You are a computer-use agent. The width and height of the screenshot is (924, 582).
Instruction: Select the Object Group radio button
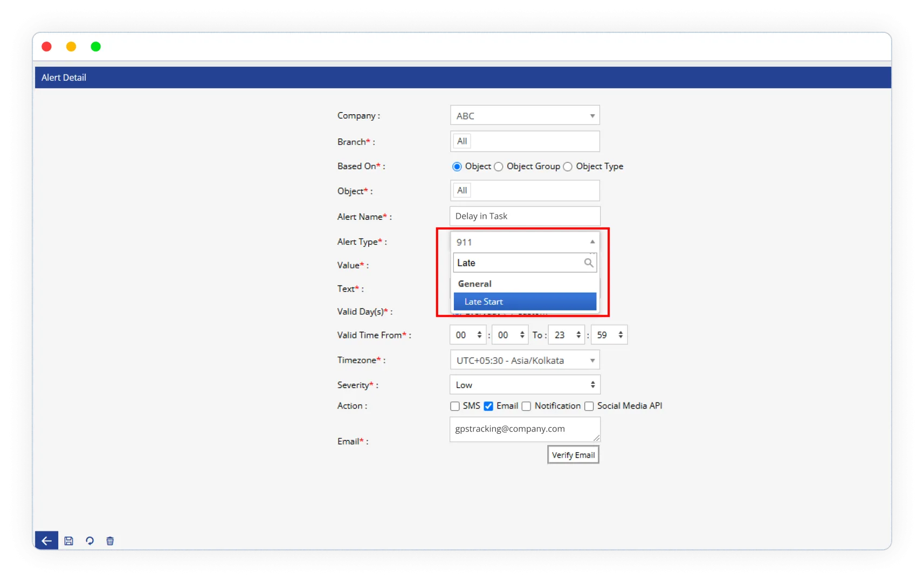coord(499,167)
